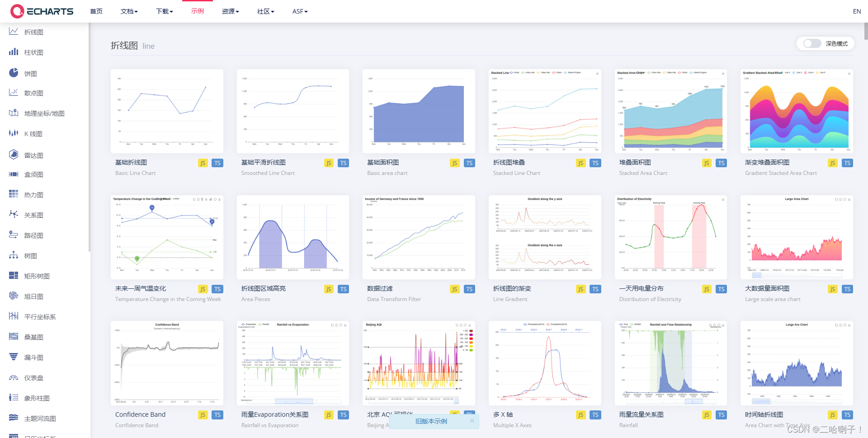Image resolution: width=868 pixels, height=438 pixels.
Task: Open TS version of Basic Line Chart
Action: [217, 163]
